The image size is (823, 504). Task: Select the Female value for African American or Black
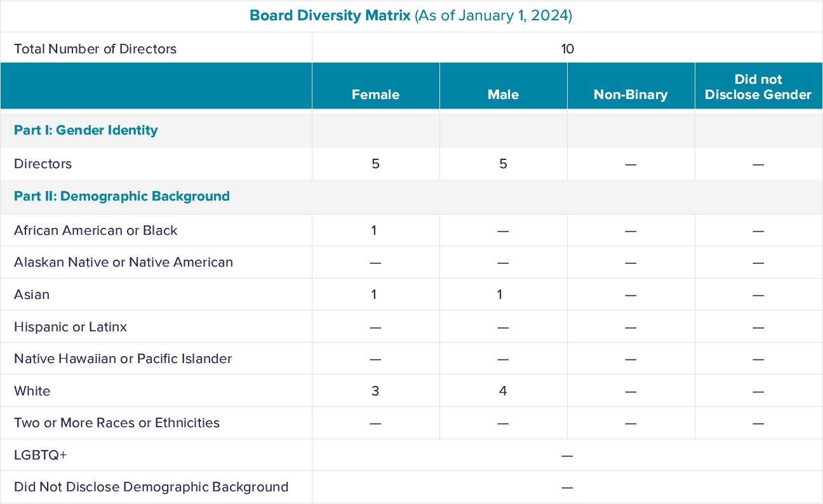click(x=374, y=230)
